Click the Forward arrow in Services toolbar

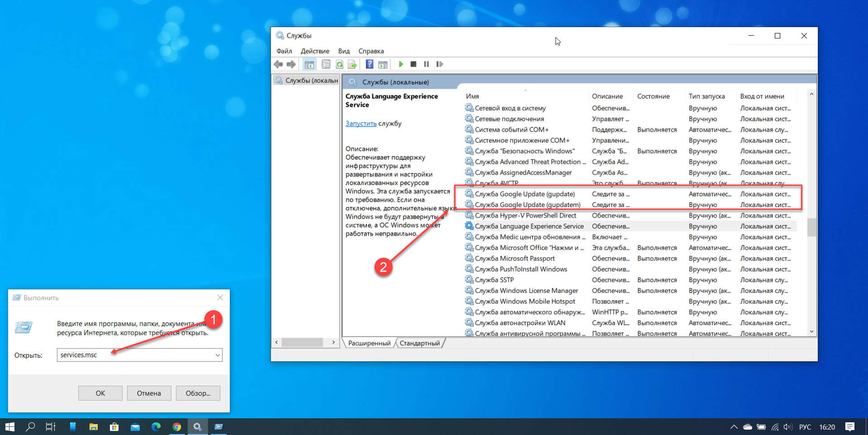click(291, 64)
